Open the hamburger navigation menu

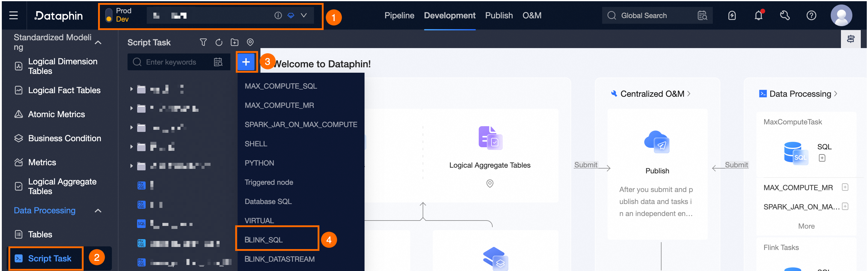click(x=14, y=16)
